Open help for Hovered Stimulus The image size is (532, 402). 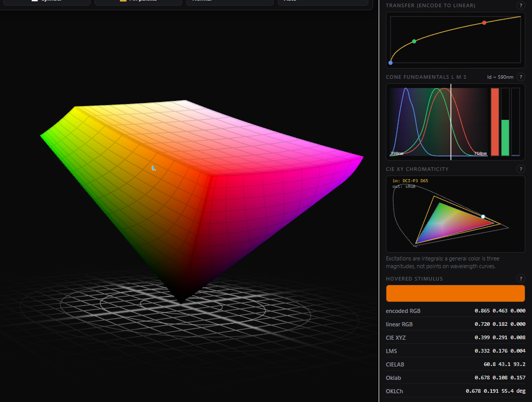point(521,279)
